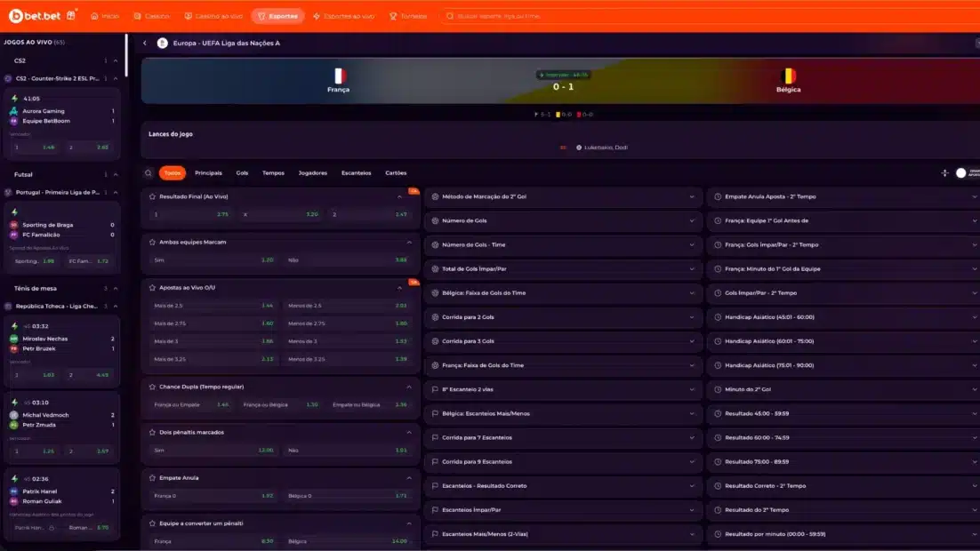
Task: Switch to the Principais tab
Action: point(208,173)
